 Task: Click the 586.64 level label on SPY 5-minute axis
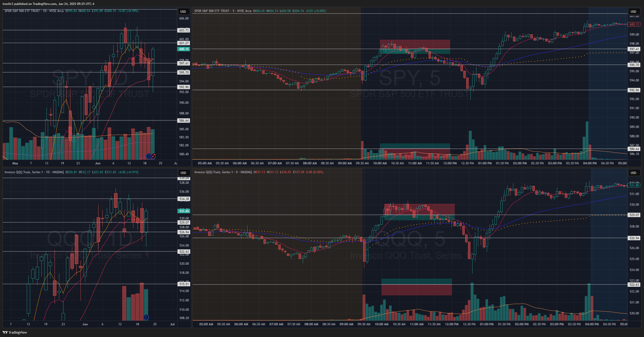click(x=634, y=149)
